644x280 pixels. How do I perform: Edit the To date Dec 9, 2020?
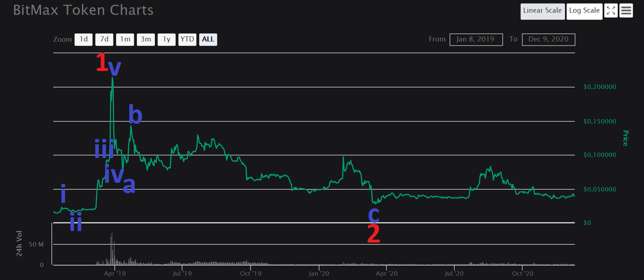click(x=548, y=39)
